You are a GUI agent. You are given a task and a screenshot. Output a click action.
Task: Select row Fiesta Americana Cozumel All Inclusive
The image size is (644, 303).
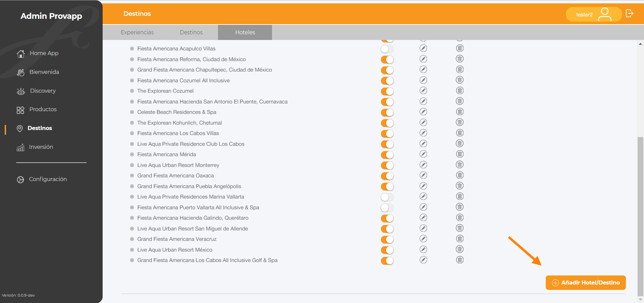point(183,80)
